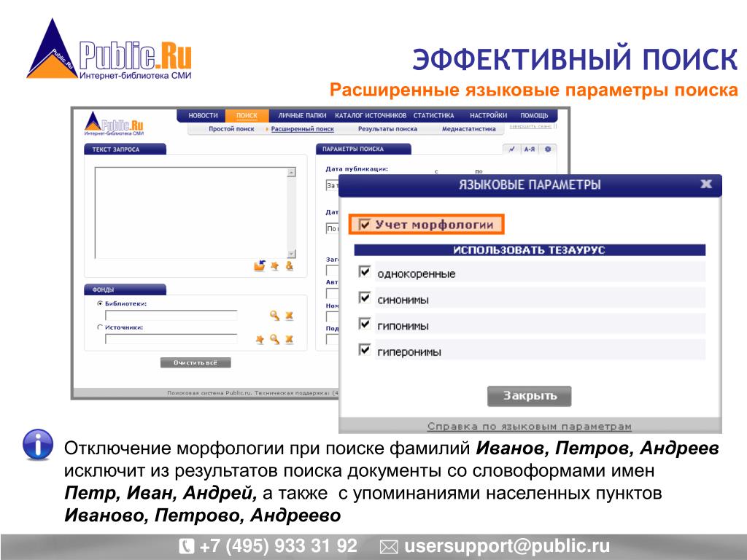Select the Источники radio button
The width and height of the screenshot is (747, 560).
(x=100, y=327)
